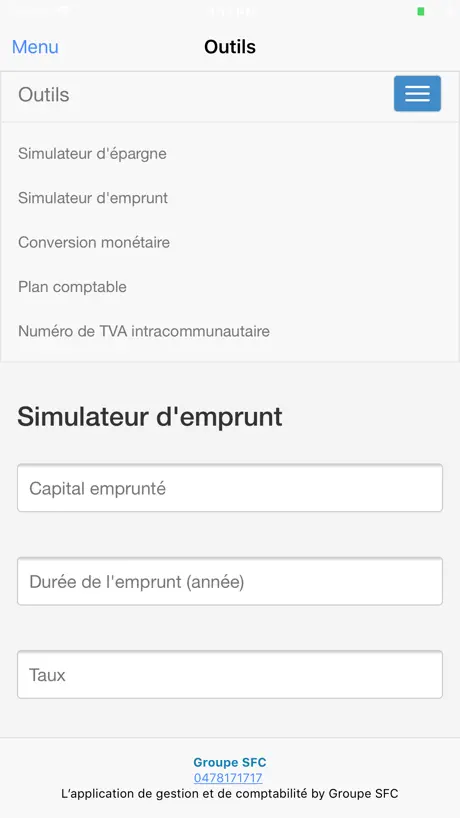Toggle the hamburger navigation button
460x818 pixels.
[x=417, y=94]
